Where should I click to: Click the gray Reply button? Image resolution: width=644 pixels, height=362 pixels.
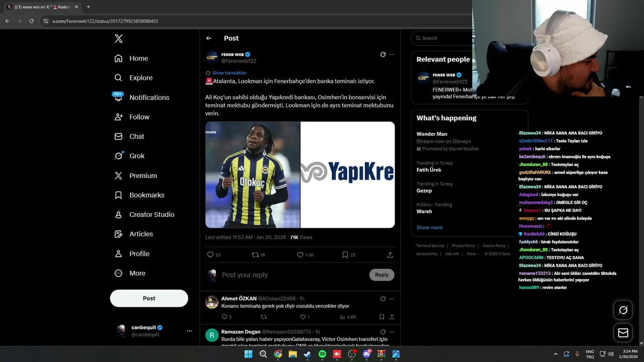click(382, 275)
